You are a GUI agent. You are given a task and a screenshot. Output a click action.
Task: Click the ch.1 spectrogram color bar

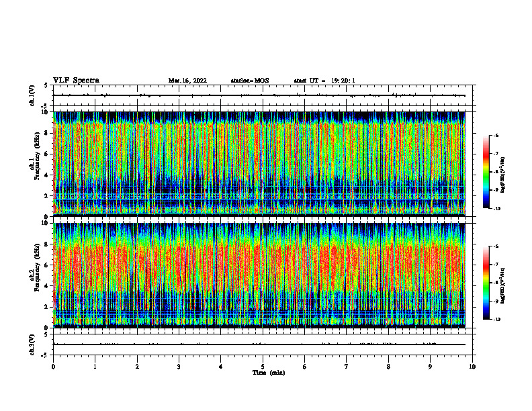tap(486, 172)
